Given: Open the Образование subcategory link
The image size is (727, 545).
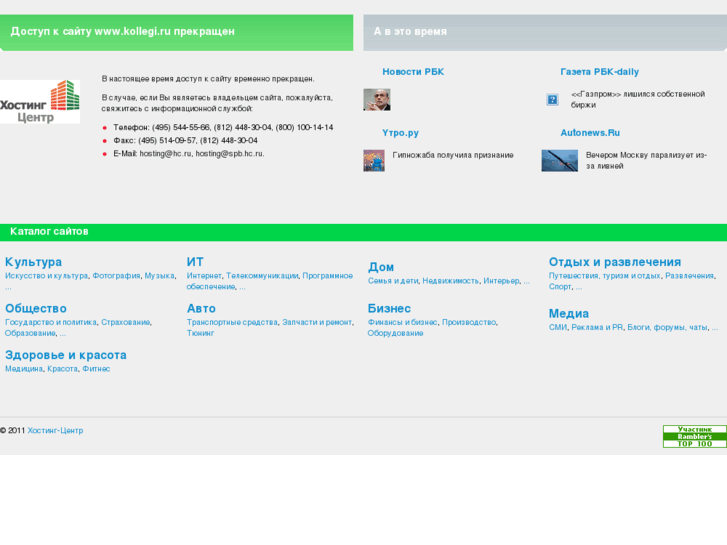Looking at the screenshot, I should pos(31,333).
